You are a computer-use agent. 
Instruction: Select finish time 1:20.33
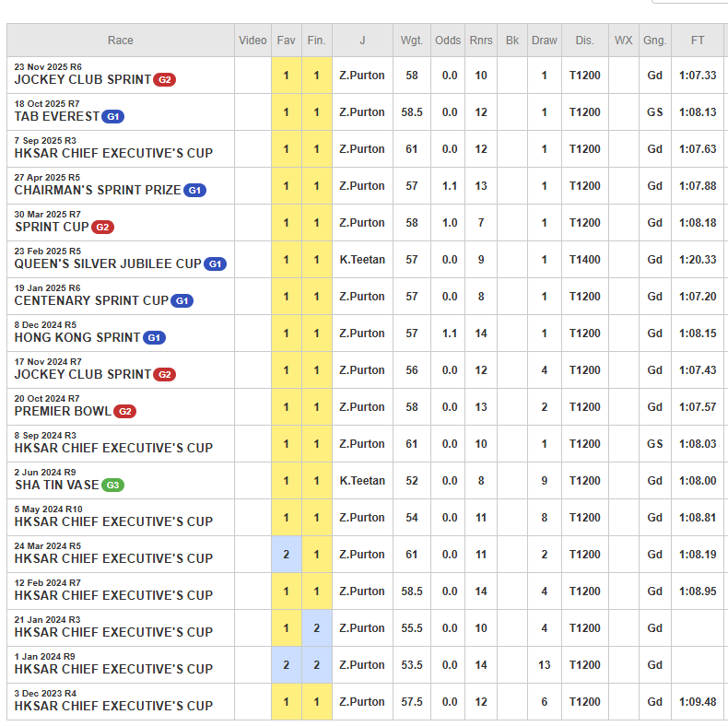click(x=698, y=260)
